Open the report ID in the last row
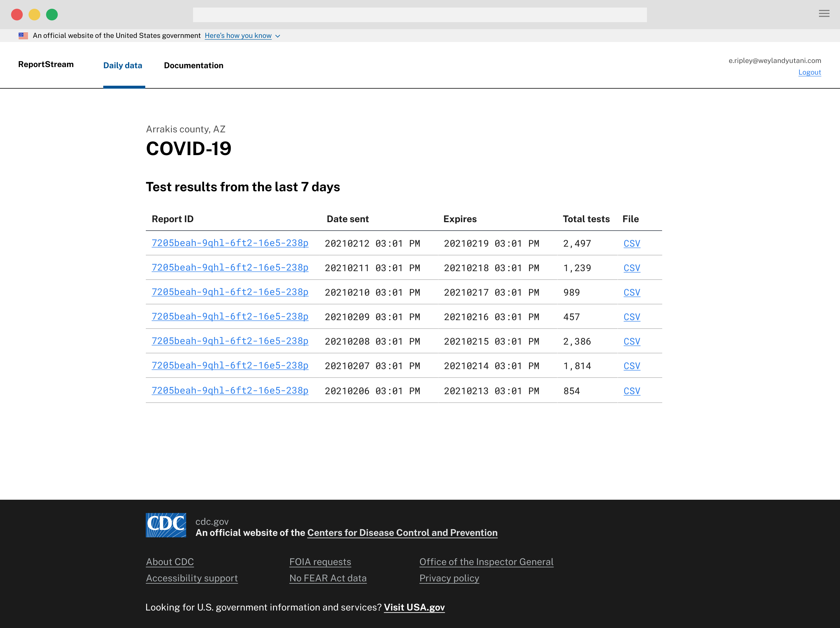The image size is (840, 628). pyautogui.click(x=230, y=391)
